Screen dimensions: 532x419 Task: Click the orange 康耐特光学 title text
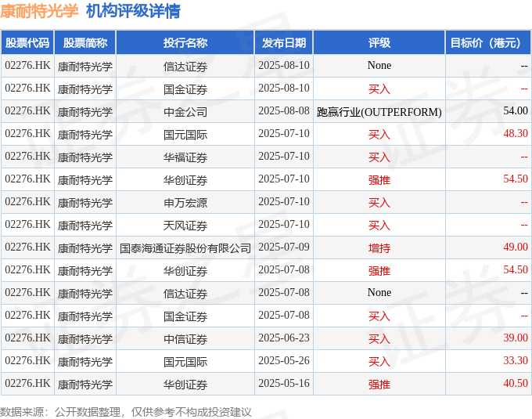tap(39, 12)
